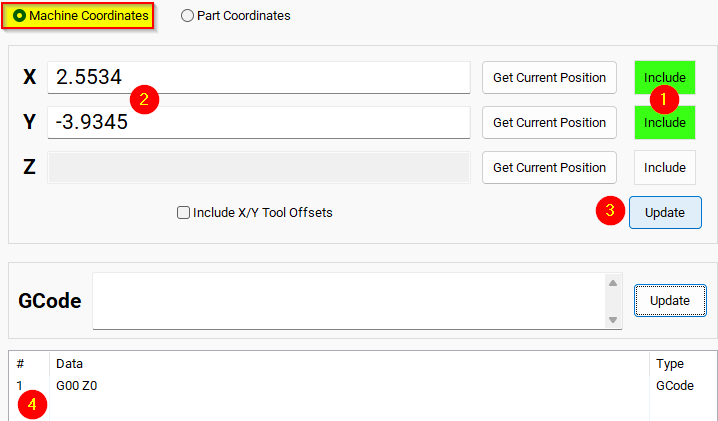Toggle the green Include button for Y

click(664, 122)
